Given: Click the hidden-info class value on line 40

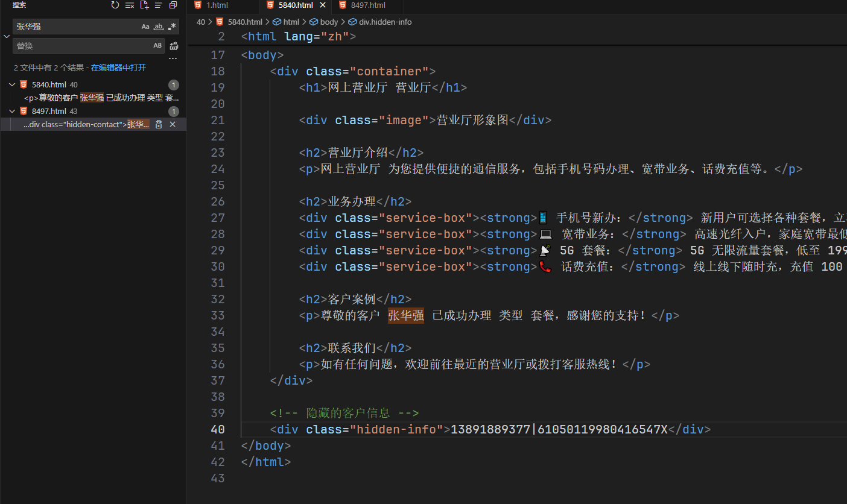Looking at the screenshot, I should pos(396,429).
